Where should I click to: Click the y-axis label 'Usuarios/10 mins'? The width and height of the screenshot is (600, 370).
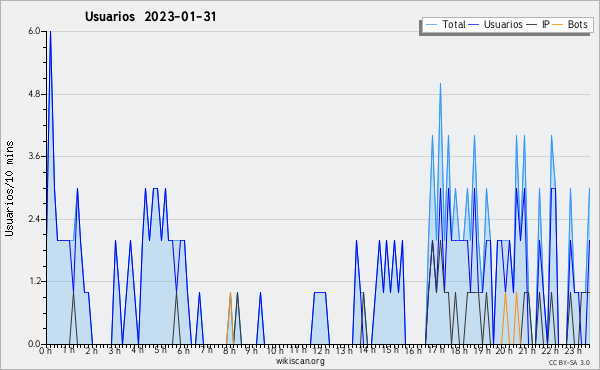[9, 188]
